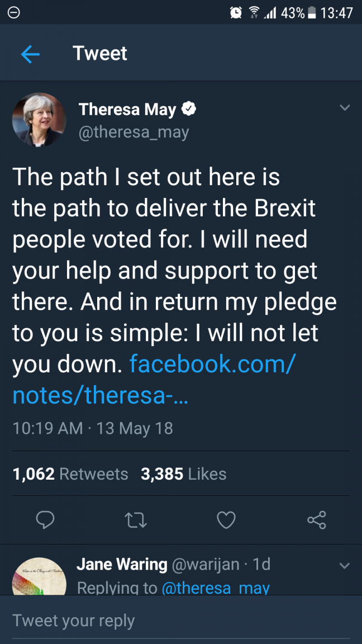Select the Tweet header title
Viewport: 362px width, 644px height.
(99, 53)
